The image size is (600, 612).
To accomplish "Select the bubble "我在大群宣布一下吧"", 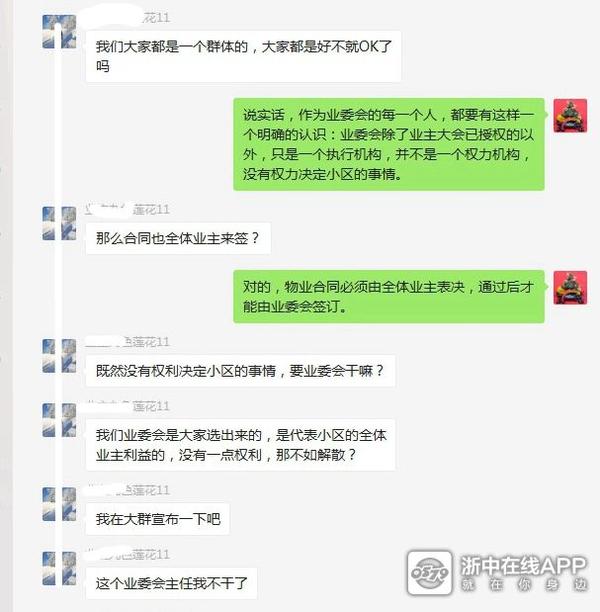I will 158,519.
